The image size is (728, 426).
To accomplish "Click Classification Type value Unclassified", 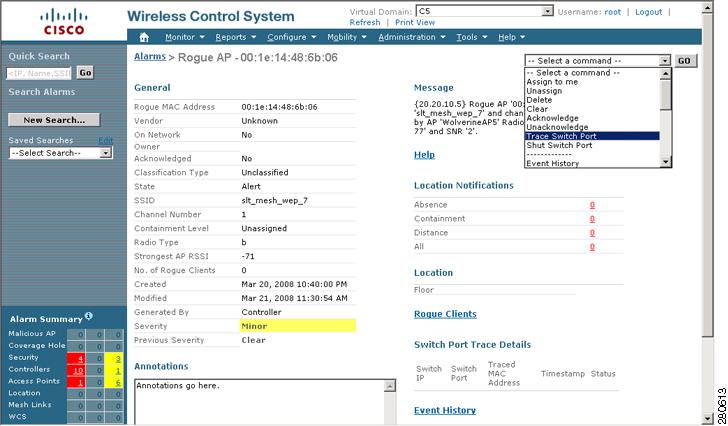I will tap(265, 173).
